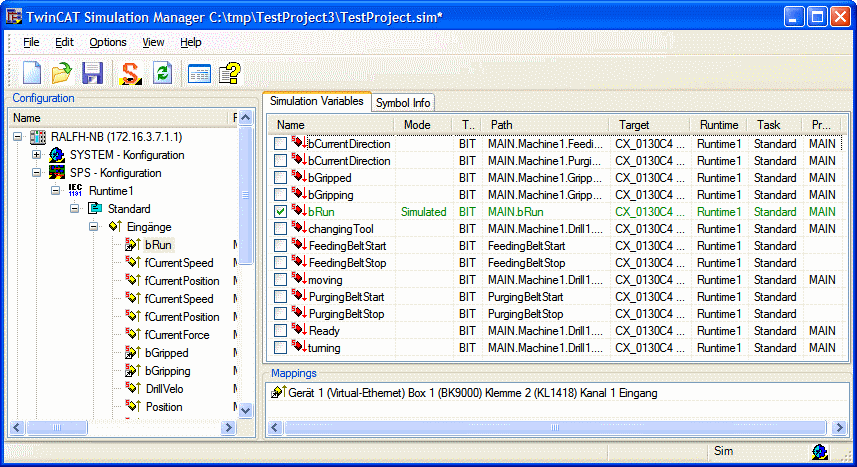The width and height of the screenshot is (857, 467).
Task: Click the icon beside bRun in variables list
Action: coord(298,211)
